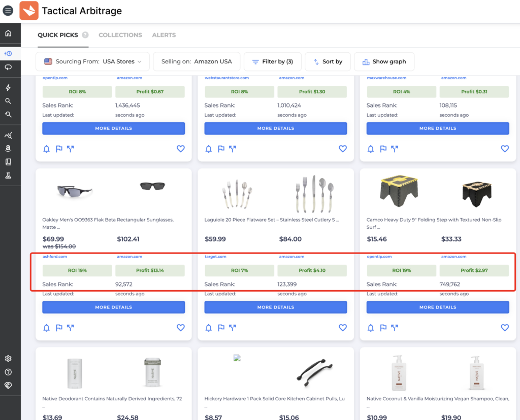Click the arrows icon on the Oakley sunglasses card
This screenshot has width=520, height=420.
coord(70,328)
